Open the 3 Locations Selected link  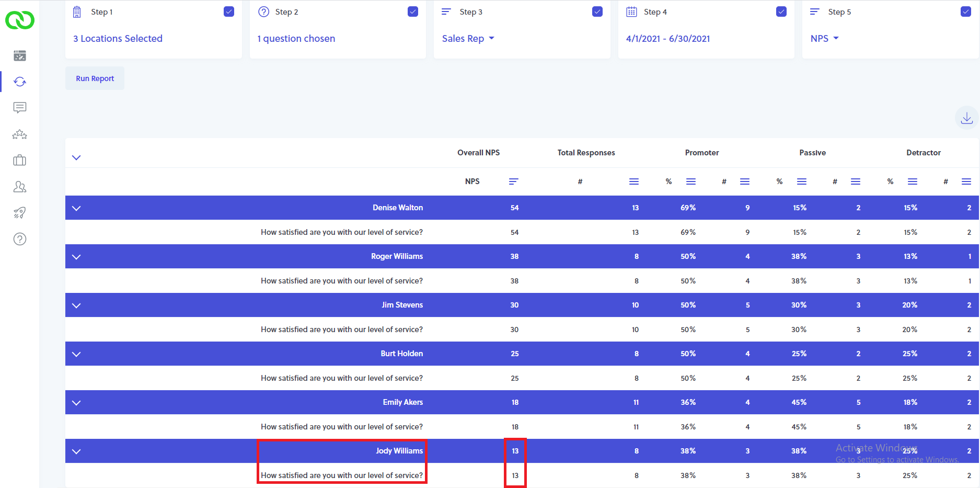tap(118, 39)
